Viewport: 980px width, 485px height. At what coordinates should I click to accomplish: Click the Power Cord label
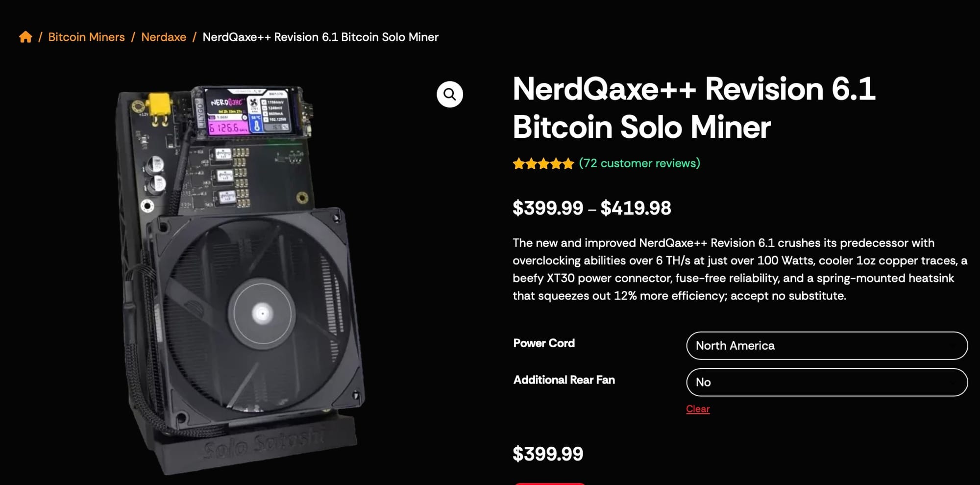click(544, 343)
